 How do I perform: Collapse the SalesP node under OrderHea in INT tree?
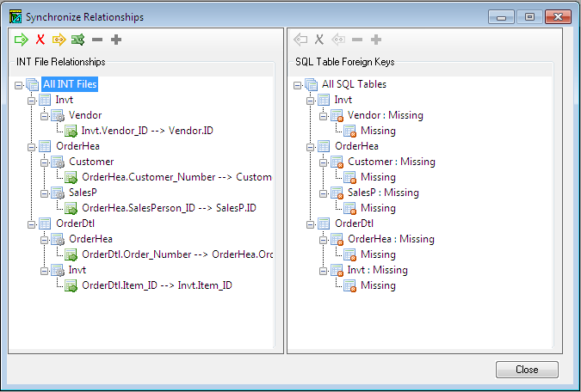(x=46, y=193)
